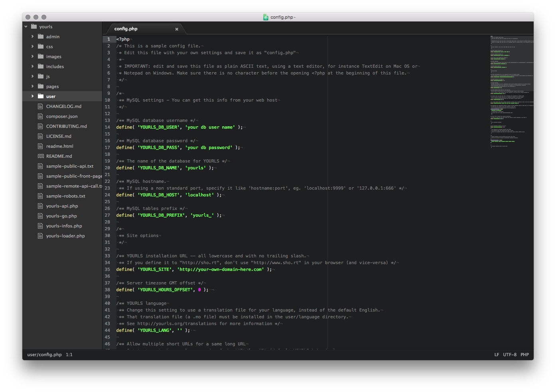
Task: Click the sample-public-api.txt file icon
Action: coord(40,166)
